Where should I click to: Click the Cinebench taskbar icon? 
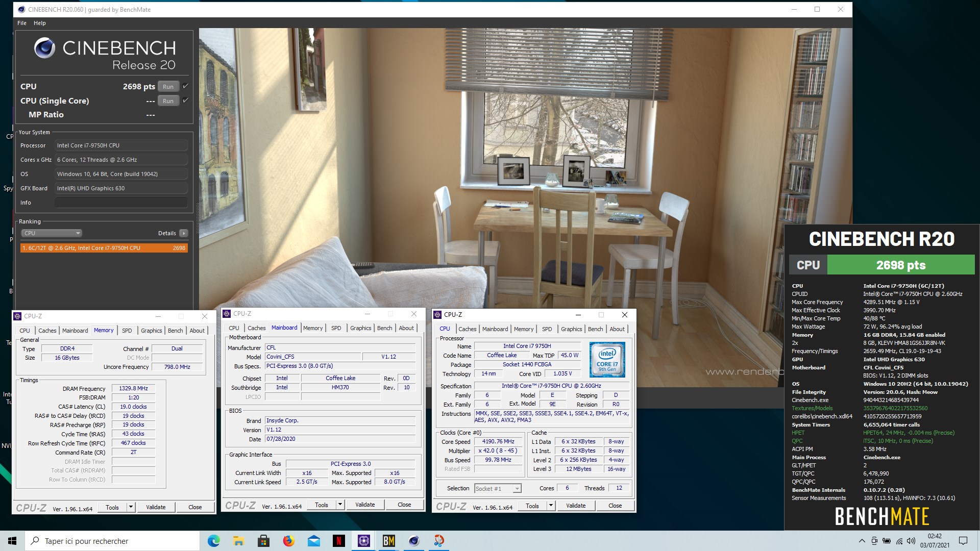click(x=414, y=541)
